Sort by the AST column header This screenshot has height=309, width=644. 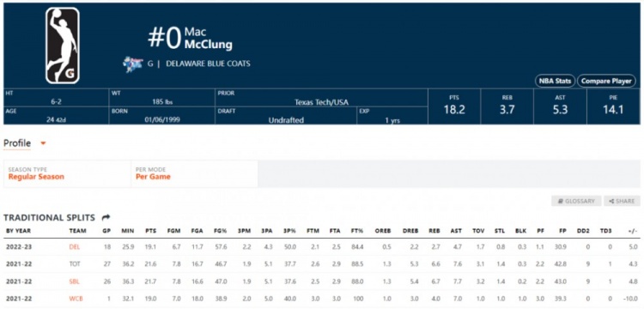click(x=456, y=231)
